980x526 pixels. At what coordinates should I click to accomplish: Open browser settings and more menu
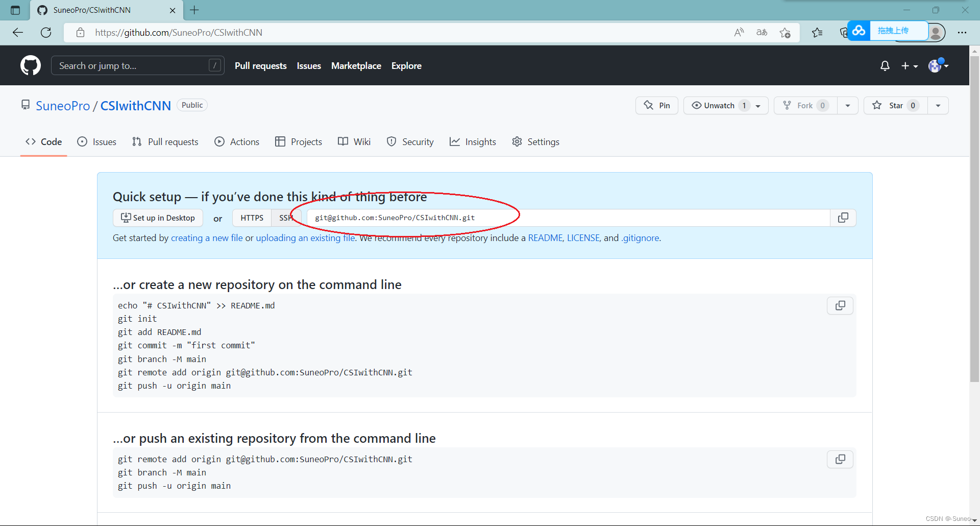pos(962,32)
